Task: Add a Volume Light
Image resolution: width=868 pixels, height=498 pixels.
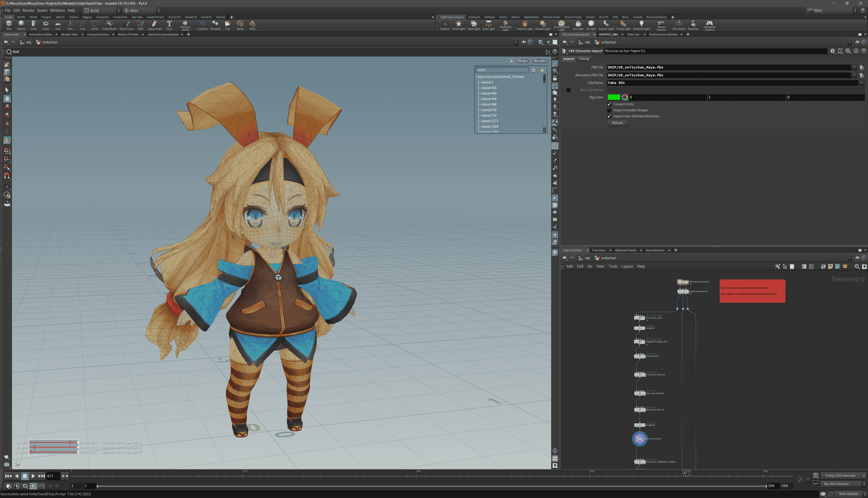Action: pos(525,25)
